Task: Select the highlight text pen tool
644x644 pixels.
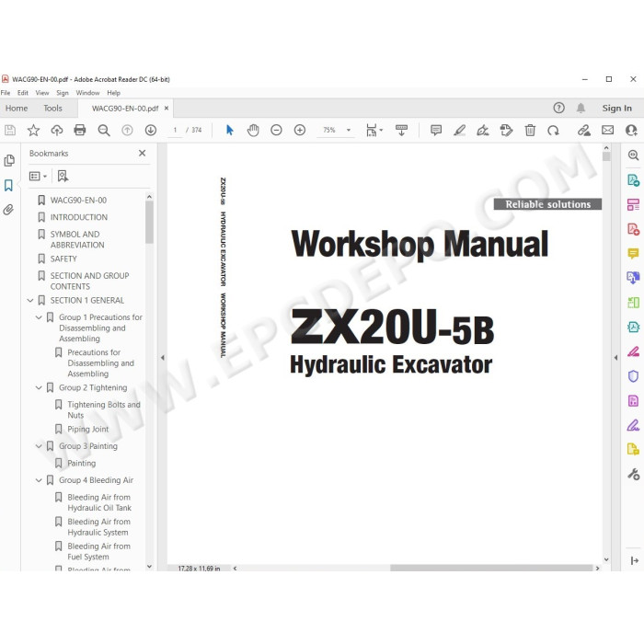Action: click(x=459, y=131)
